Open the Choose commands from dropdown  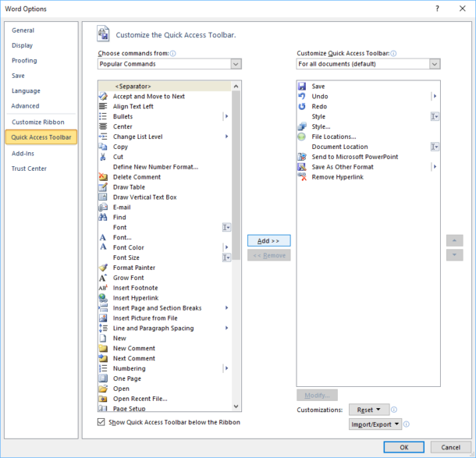pos(169,64)
